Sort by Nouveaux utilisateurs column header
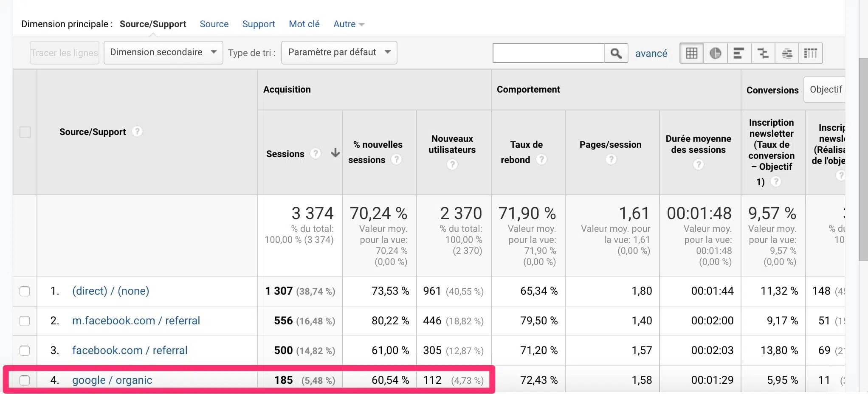This screenshot has width=868, height=394. pyautogui.click(x=452, y=144)
